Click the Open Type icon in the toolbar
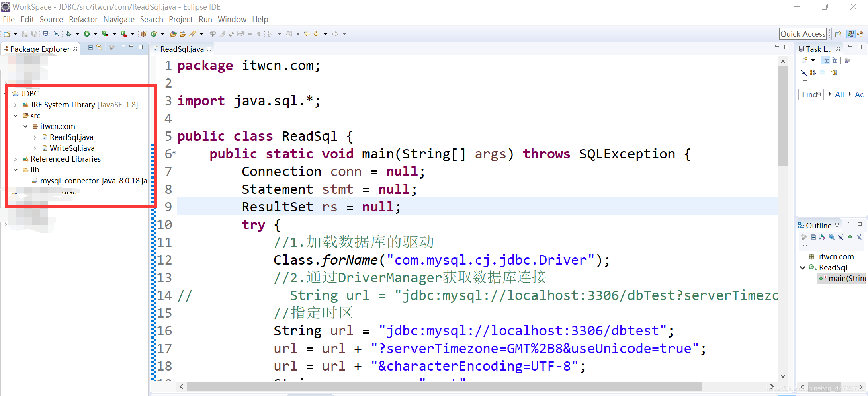Viewport: 868px width, 396px height. point(174,34)
